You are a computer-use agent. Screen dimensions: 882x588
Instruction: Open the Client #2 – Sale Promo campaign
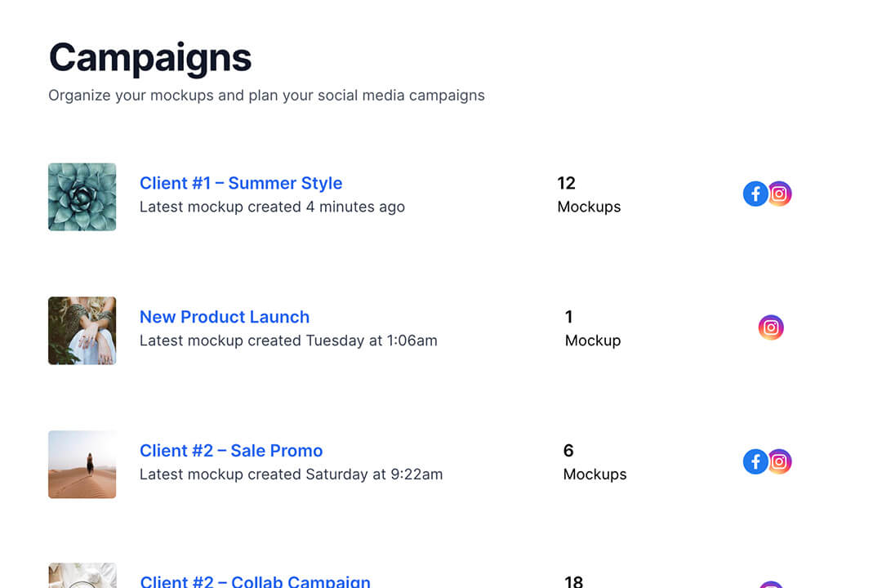tap(231, 451)
